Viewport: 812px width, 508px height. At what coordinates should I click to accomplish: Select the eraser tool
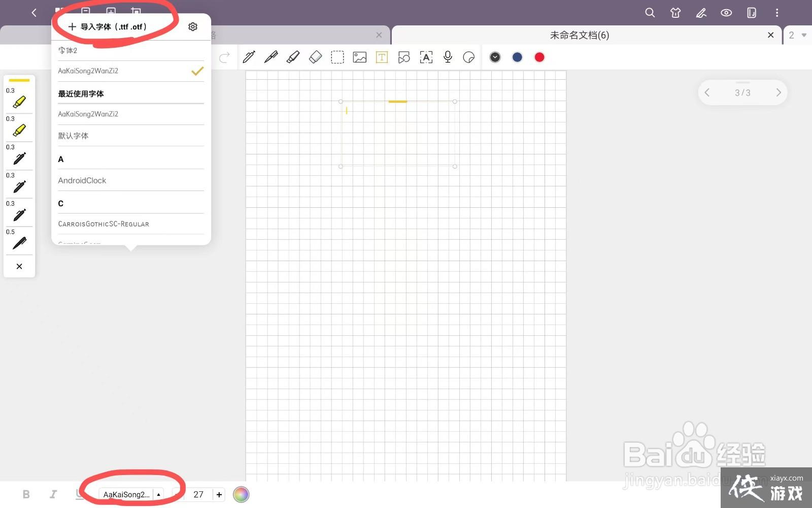(x=315, y=57)
